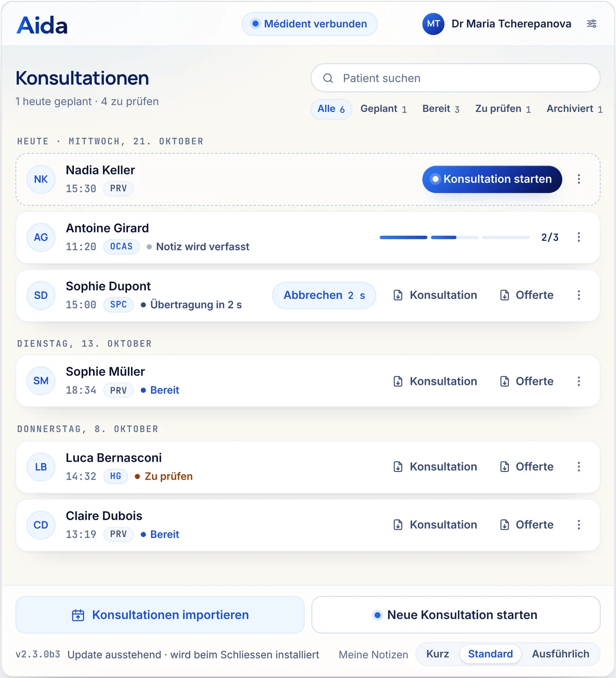Filter consultations by Geplant
Image resolution: width=616 pixels, height=678 pixels.
point(383,109)
